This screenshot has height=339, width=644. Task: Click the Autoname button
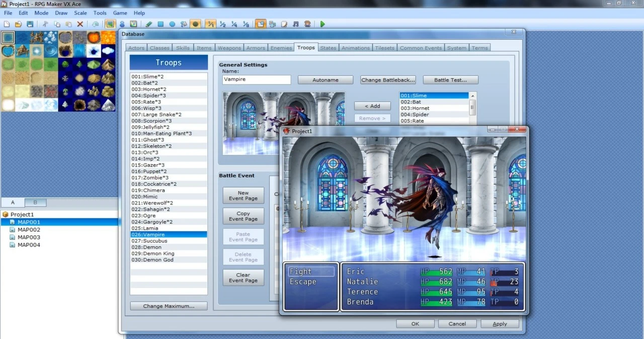tap(326, 80)
